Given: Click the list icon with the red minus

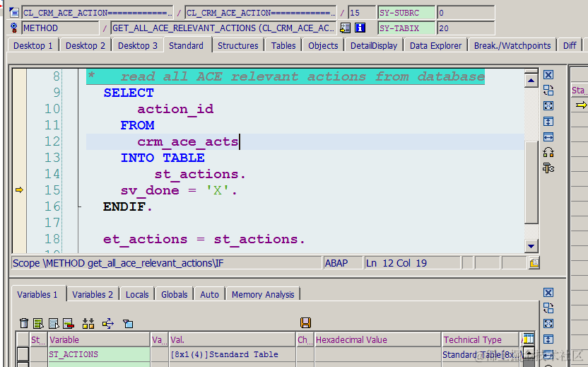Looking at the screenshot, I should pos(69,323).
